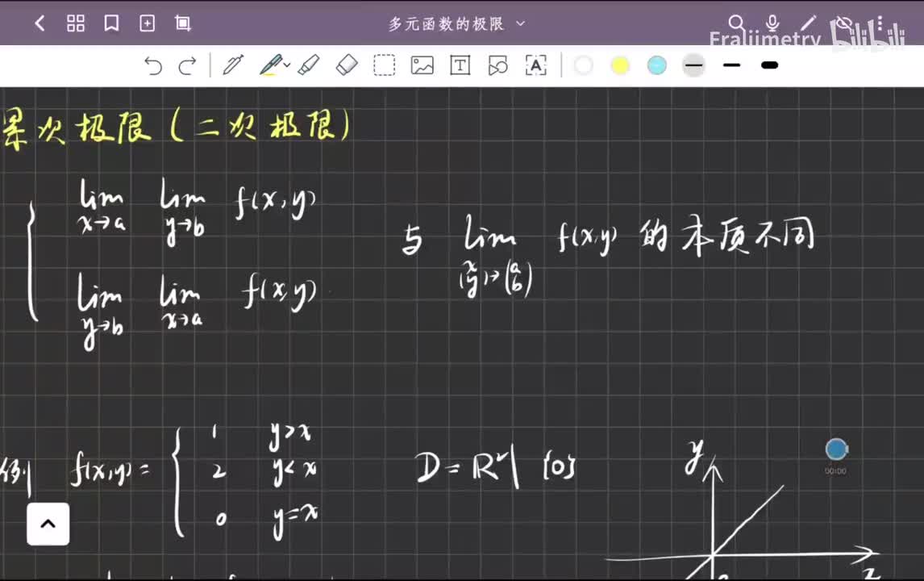924x581 pixels.
Task: Undo the last stroke
Action: pos(153,65)
